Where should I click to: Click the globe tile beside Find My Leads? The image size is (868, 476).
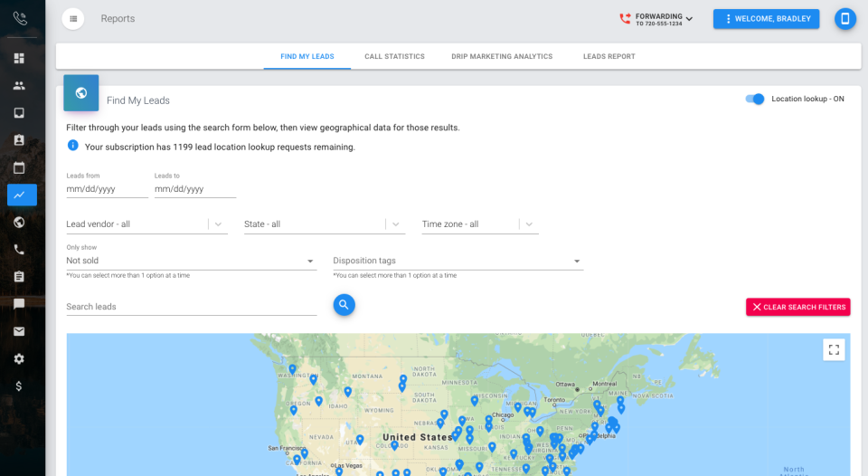point(80,93)
